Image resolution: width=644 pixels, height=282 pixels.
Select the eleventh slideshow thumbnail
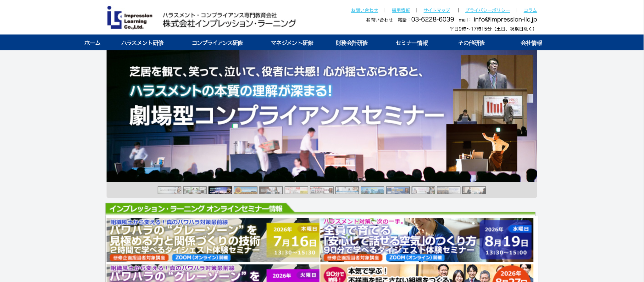tap(423, 190)
